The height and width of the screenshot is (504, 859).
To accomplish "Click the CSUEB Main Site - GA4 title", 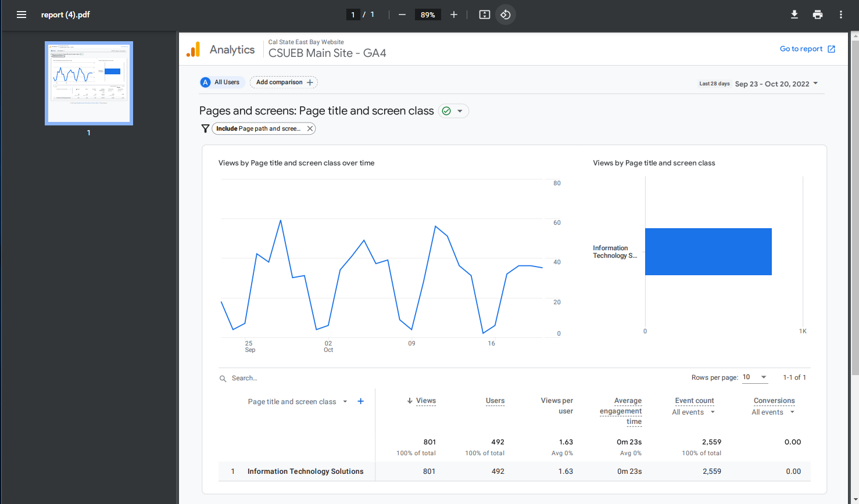I will click(x=327, y=53).
